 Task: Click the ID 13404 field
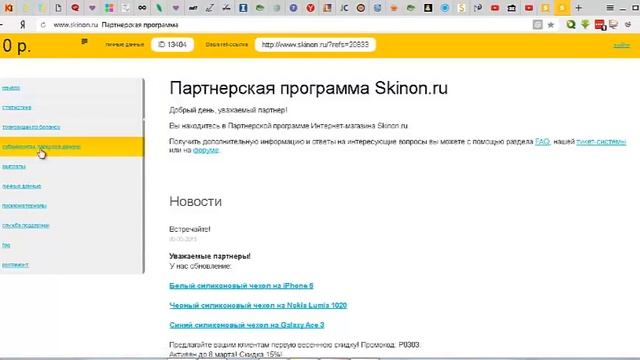coord(172,44)
